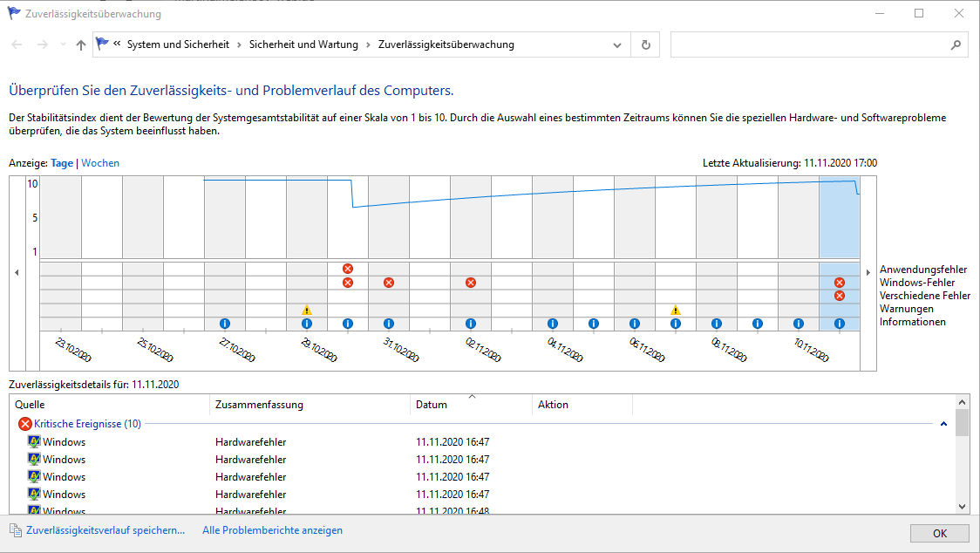Navigate back with the back arrow
This screenshot has width=980, height=553.
(17, 44)
